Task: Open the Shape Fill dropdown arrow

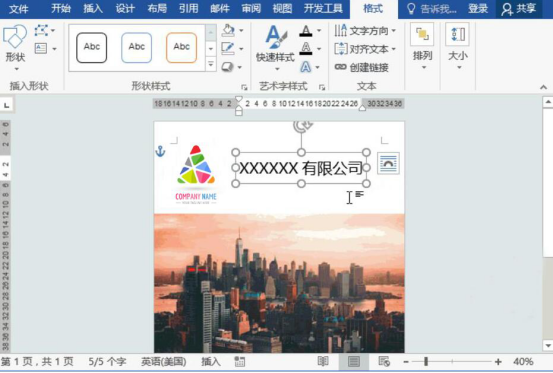Action: [x=242, y=31]
